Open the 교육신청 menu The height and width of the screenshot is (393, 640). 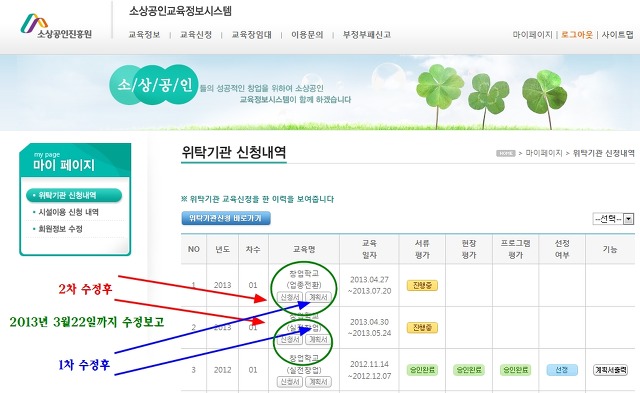[196, 35]
